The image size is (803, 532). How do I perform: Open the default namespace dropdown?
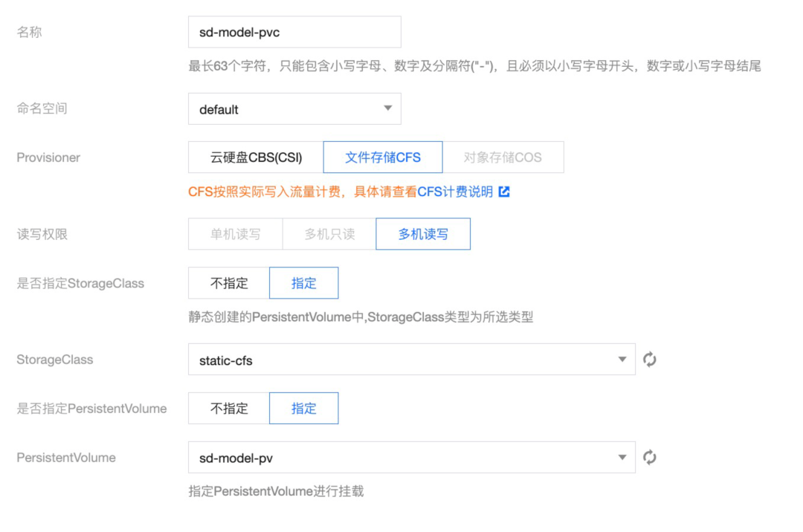(294, 108)
